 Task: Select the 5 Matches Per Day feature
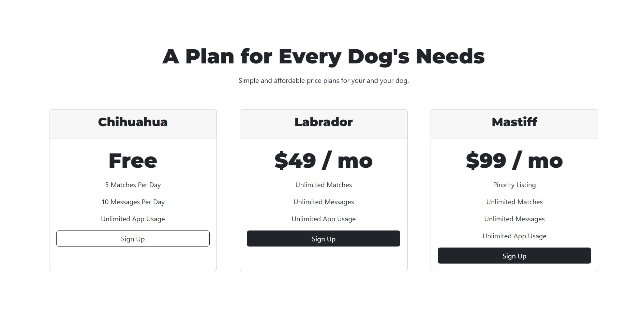[133, 185]
